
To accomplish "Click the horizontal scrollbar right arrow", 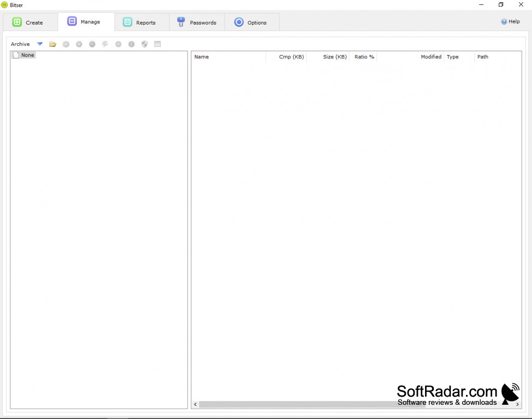I will click(x=517, y=404).
